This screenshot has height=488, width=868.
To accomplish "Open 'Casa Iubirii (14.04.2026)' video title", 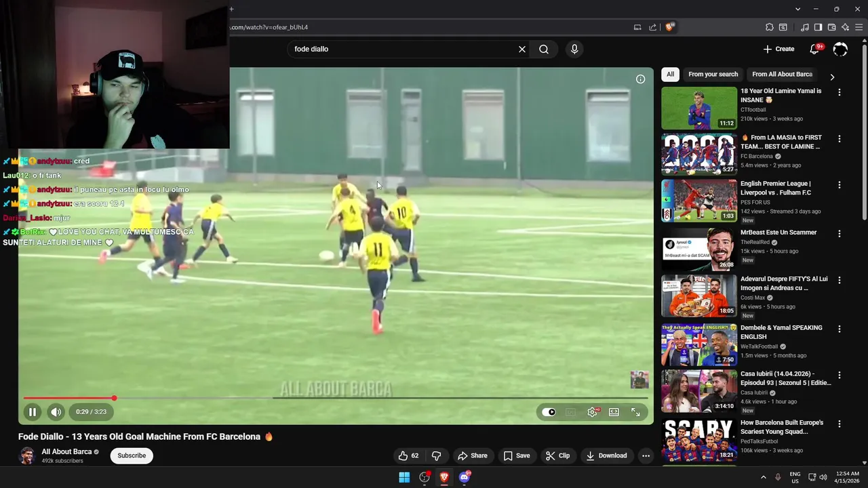I will coord(786,378).
